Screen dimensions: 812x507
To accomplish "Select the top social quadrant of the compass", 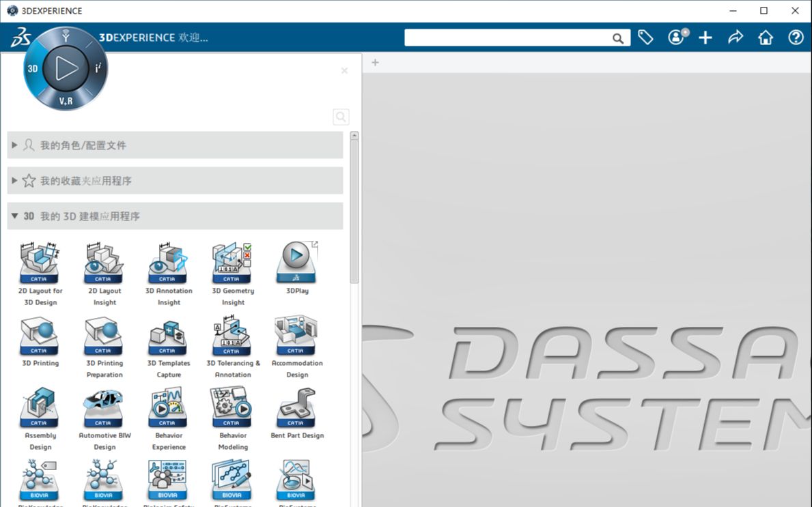I will coord(66,35).
